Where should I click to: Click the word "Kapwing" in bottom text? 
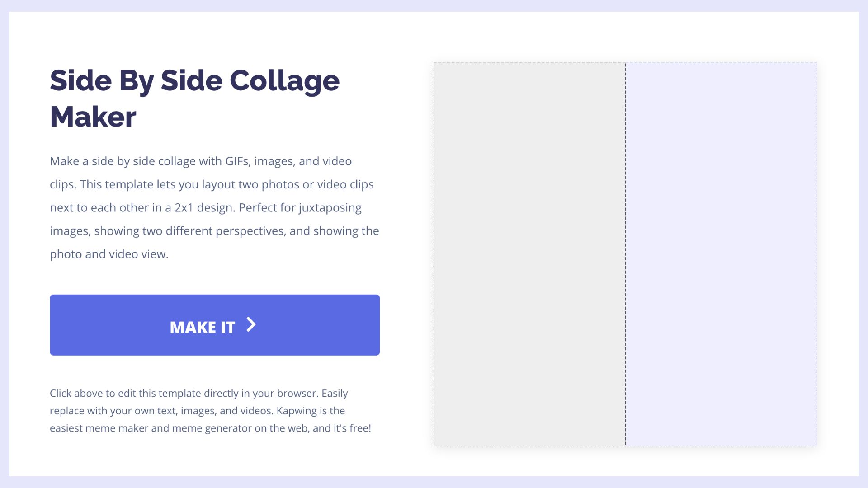point(297,411)
